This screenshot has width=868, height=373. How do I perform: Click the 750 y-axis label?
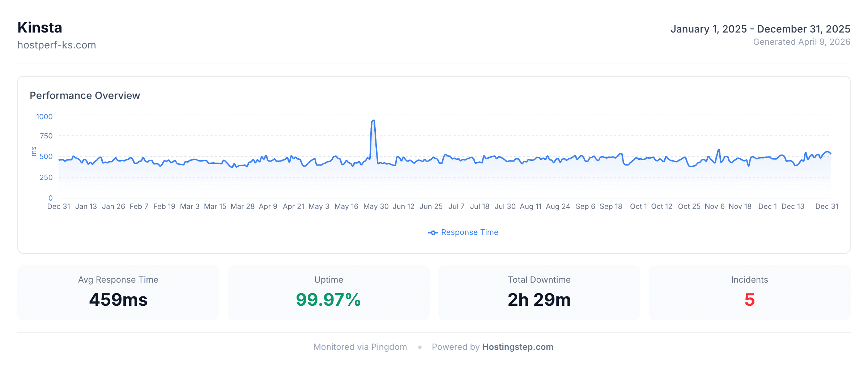click(x=46, y=136)
